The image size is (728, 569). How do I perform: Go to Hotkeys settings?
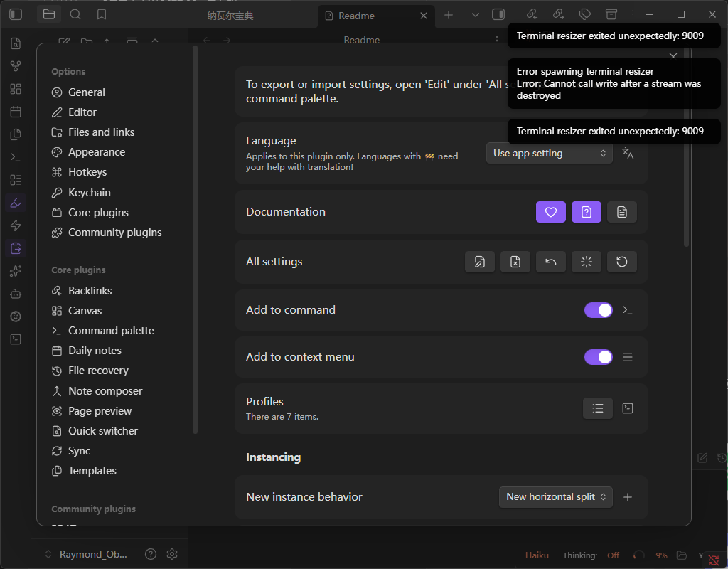(87, 172)
